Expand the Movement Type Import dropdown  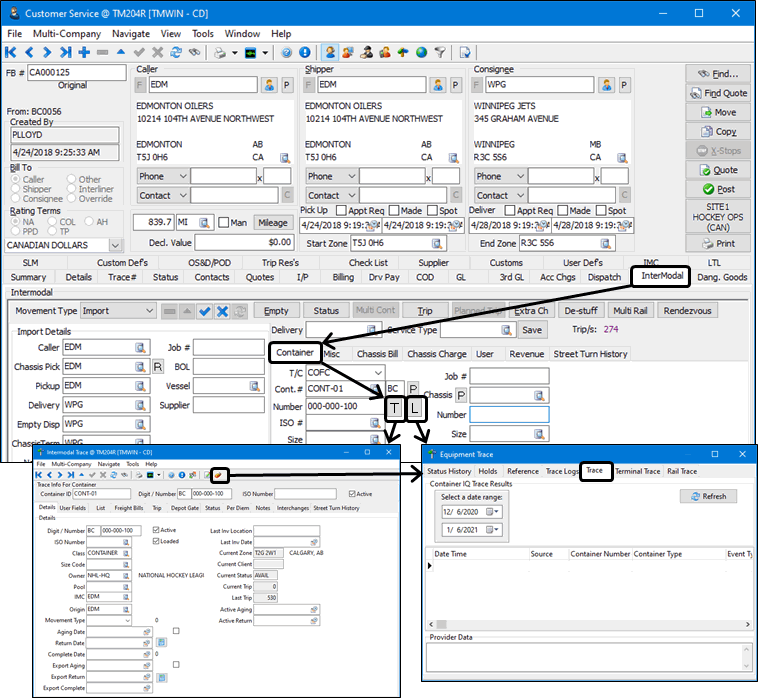coord(149,311)
